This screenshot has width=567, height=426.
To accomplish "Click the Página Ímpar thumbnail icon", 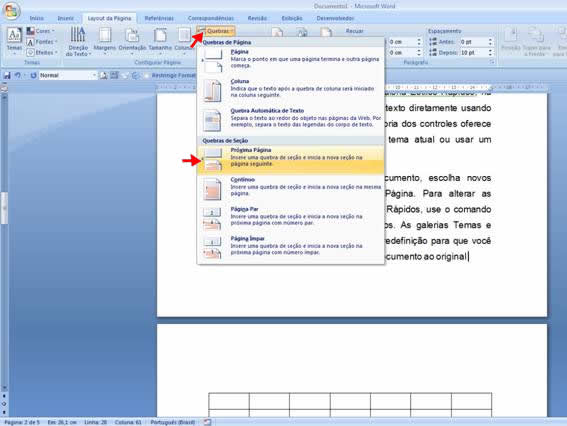I will [x=213, y=247].
